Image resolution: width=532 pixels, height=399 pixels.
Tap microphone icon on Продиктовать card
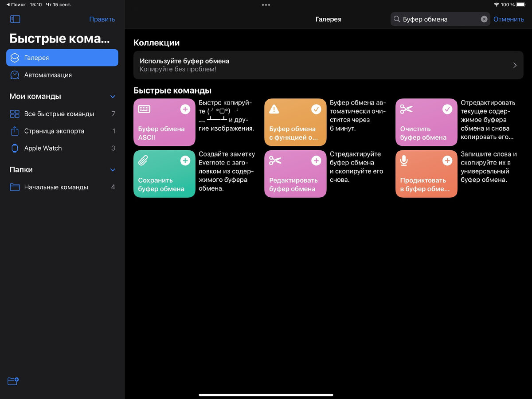coord(404,160)
